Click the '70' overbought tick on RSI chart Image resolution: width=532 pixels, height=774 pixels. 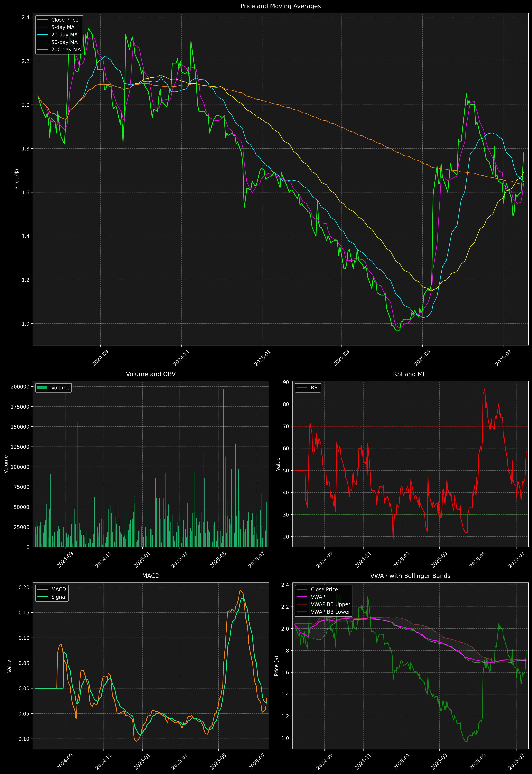point(286,426)
